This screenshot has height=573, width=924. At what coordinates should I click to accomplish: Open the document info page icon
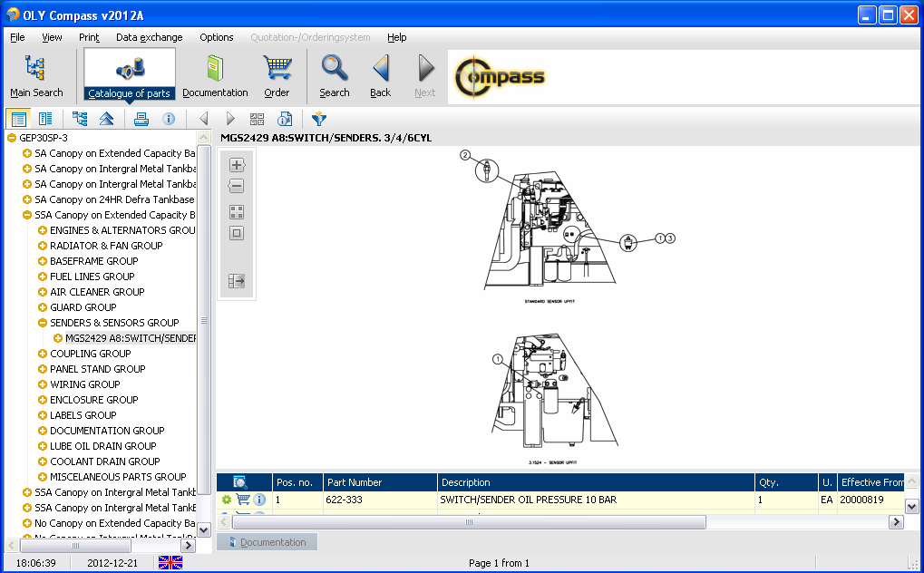tap(285, 119)
